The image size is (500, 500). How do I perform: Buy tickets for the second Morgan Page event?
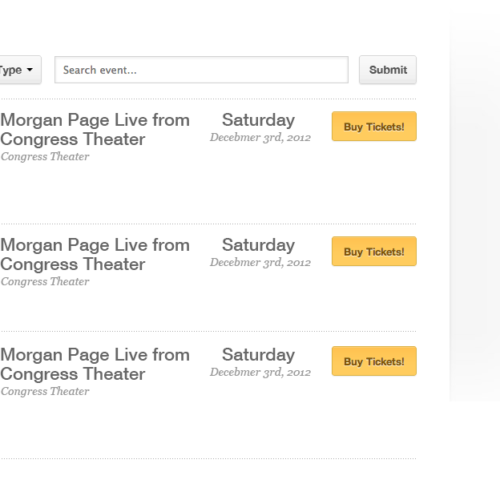point(374,251)
